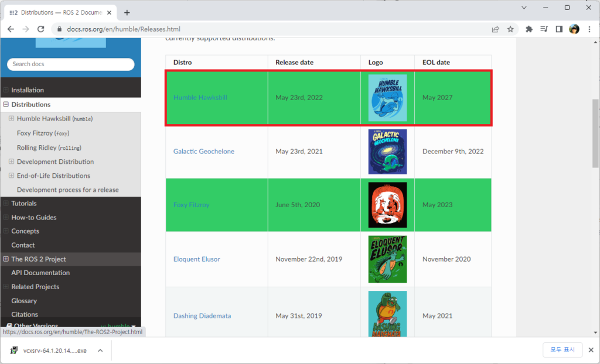
Task: Expand The ROS 2 Project section
Action: tap(6, 259)
